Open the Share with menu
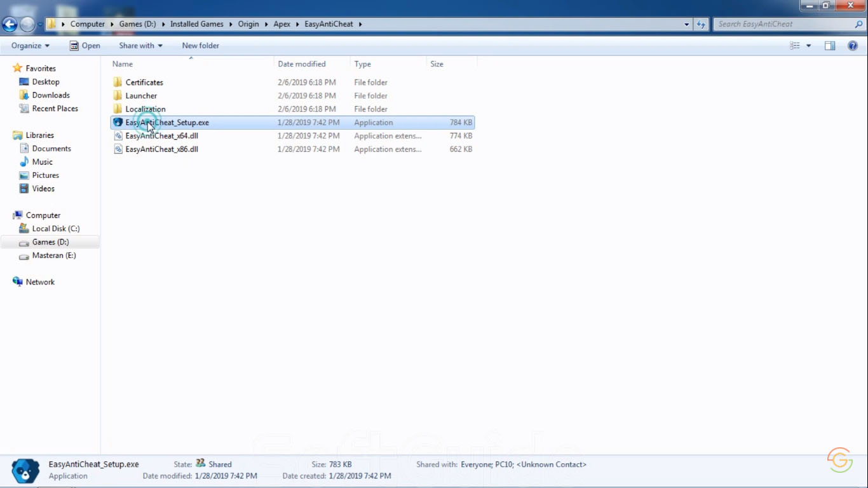868x488 pixels. coord(140,46)
